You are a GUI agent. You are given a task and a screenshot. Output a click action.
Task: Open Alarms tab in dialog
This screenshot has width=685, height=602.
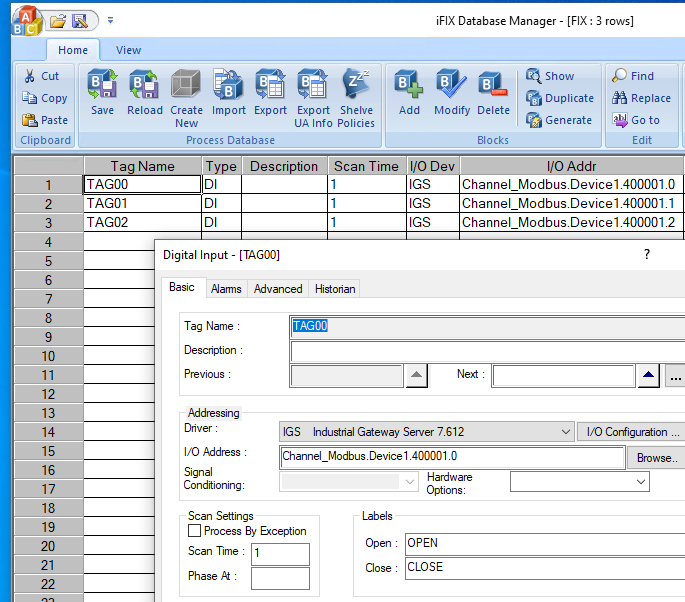click(x=226, y=289)
